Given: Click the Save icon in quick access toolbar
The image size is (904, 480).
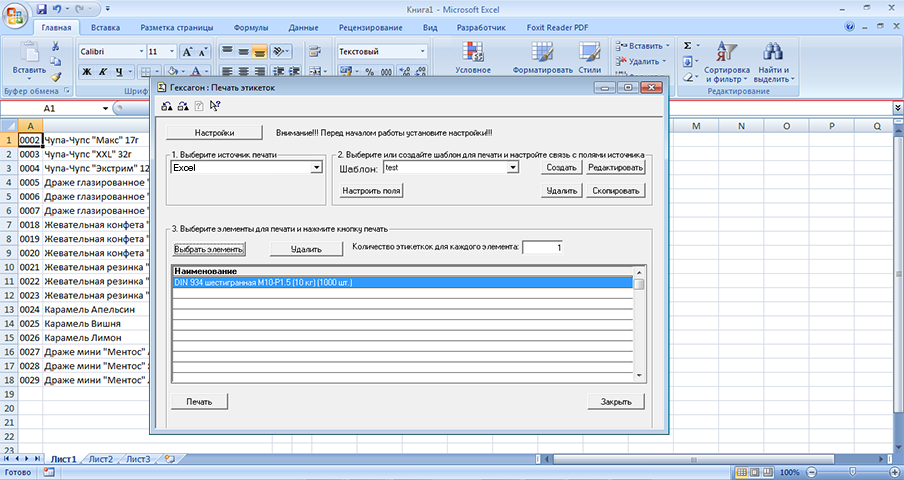Looking at the screenshot, I should 41,8.
